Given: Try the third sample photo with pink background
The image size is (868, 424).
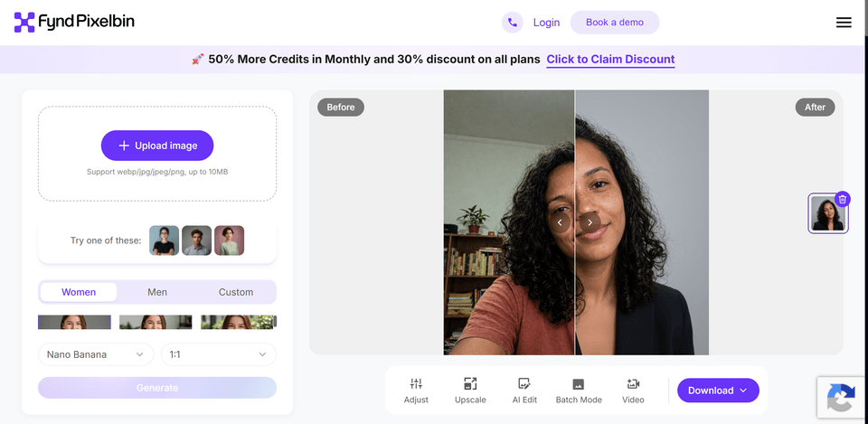Looking at the screenshot, I should click(x=229, y=240).
